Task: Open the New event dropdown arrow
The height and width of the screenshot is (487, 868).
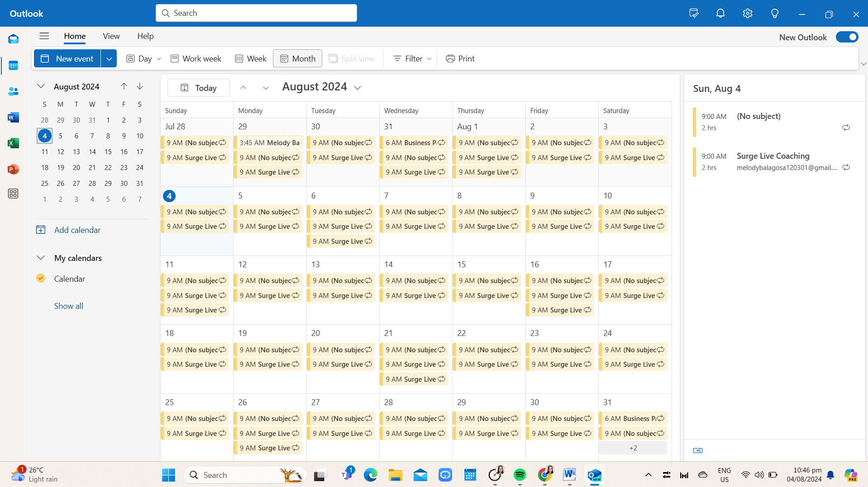Action: (109, 59)
